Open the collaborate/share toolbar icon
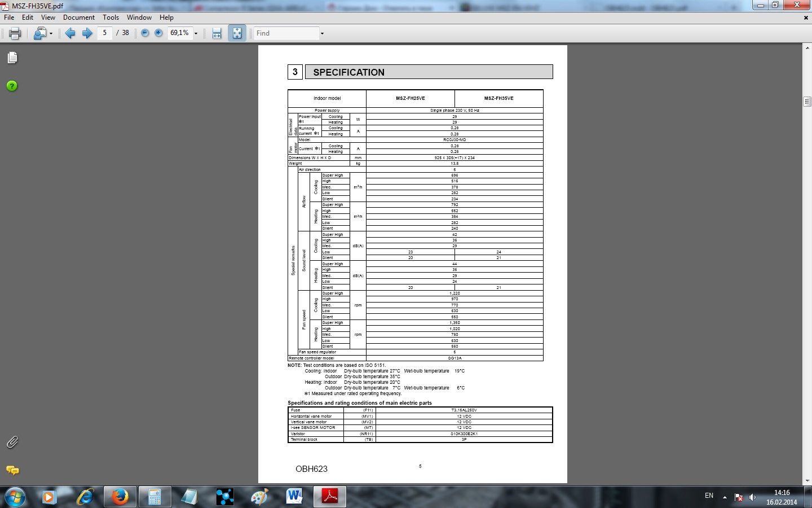This screenshot has height=508, width=812. coord(40,33)
